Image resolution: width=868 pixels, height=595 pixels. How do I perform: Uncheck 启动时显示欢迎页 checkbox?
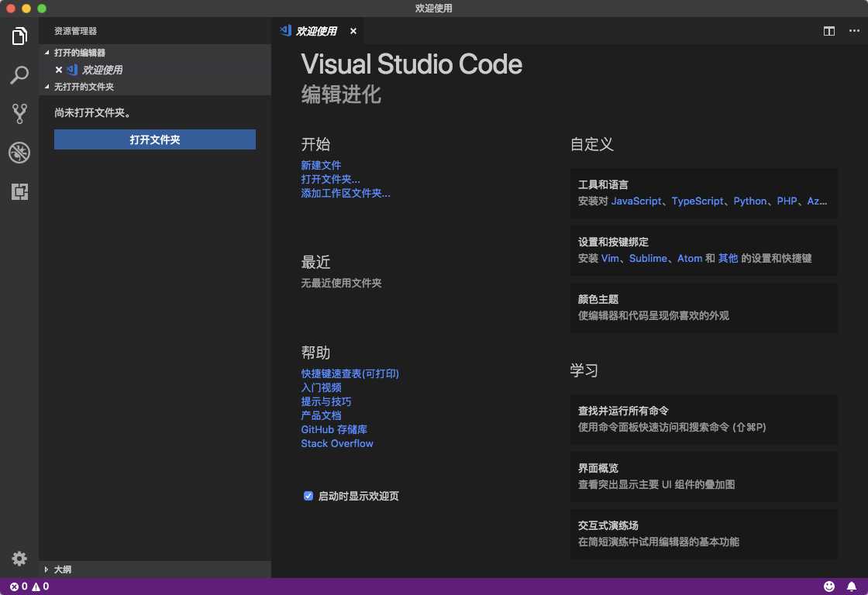point(308,496)
